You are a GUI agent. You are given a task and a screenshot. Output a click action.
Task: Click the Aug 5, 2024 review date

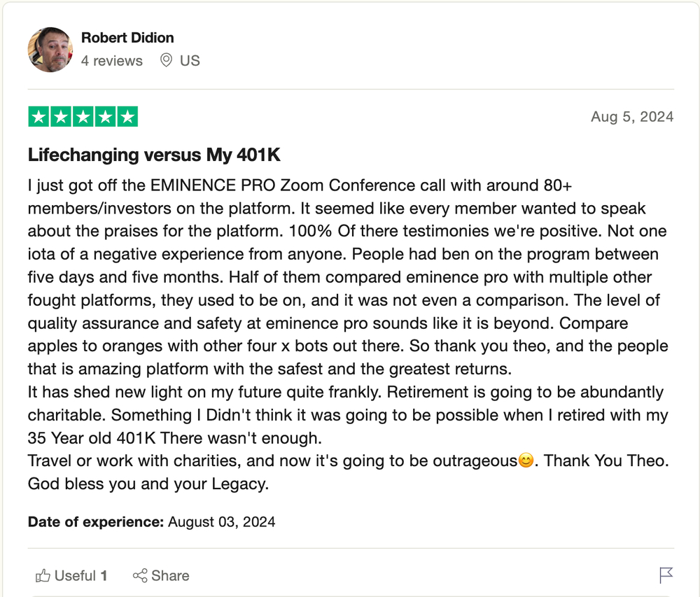click(x=632, y=117)
